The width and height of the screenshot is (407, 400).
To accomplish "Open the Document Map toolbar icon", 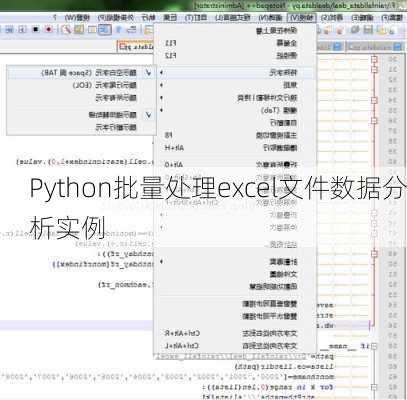I will click(79, 29).
